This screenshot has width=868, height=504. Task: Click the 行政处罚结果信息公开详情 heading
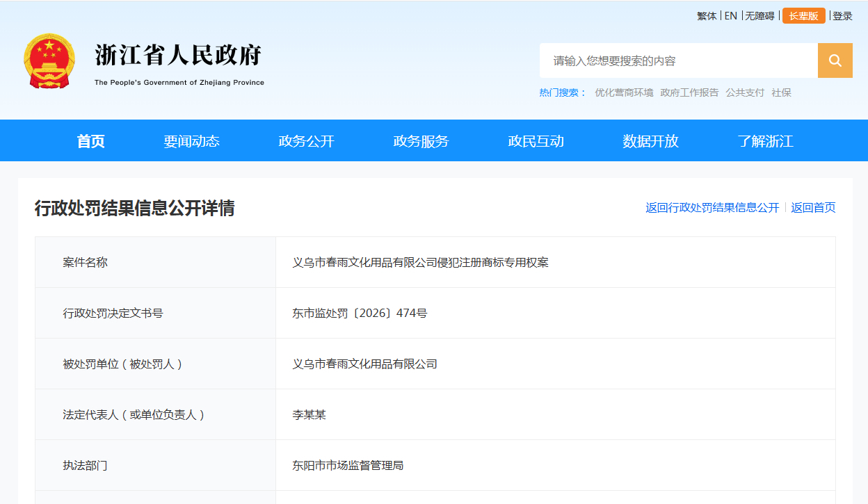(x=135, y=208)
